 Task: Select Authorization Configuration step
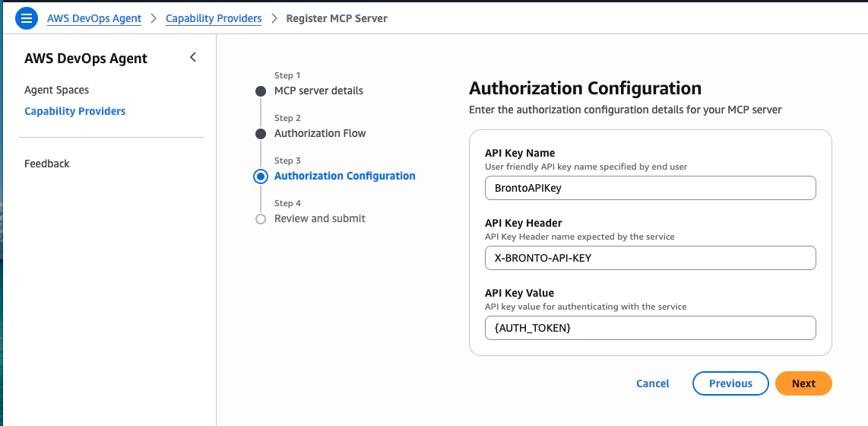point(345,176)
